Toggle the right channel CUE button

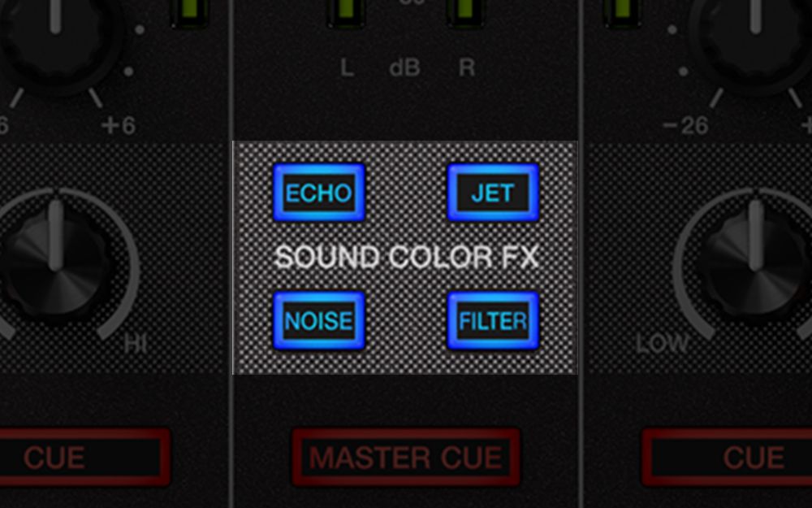[727, 457]
